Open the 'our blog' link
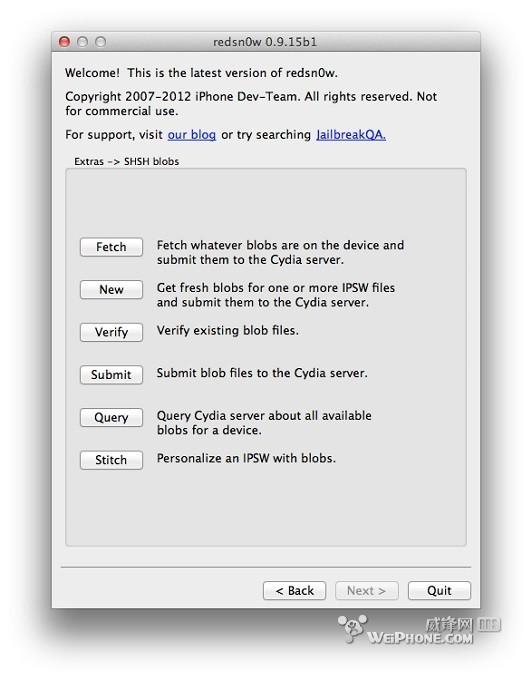 click(x=192, y=135)
